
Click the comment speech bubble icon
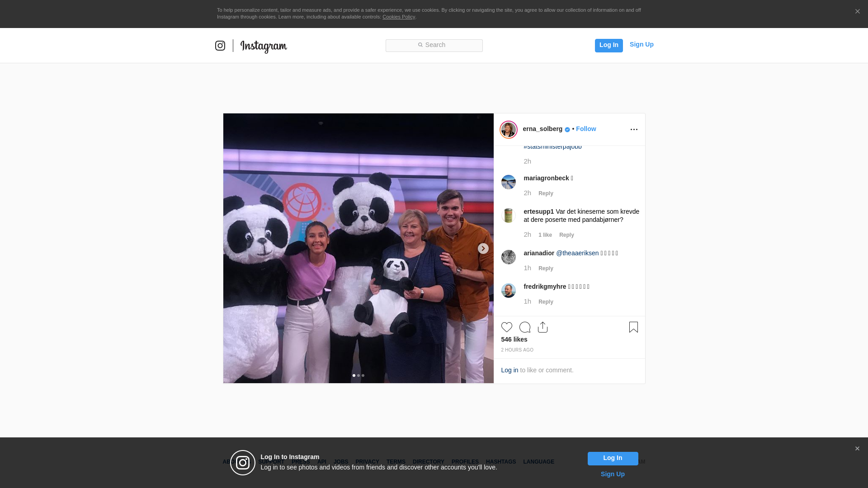coord(524,327)
